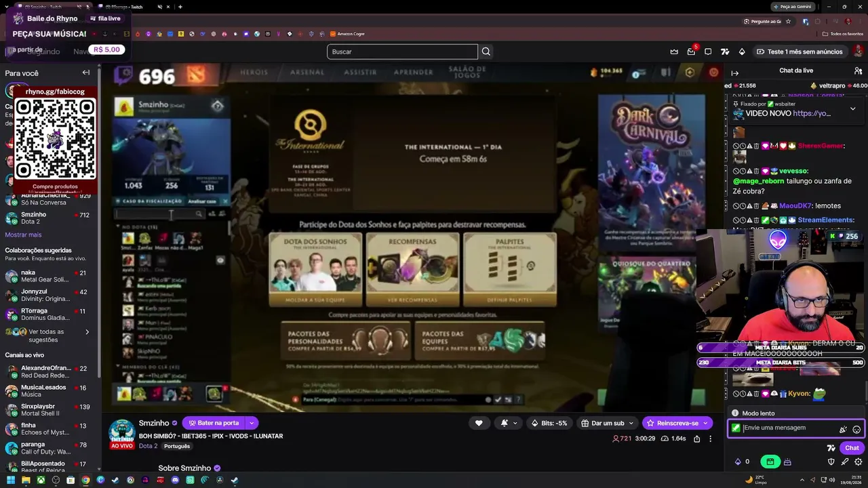Viewport: 868px width, 488px height.
Task: Click the Hype Train icon below chat
Action: tap(787, 462)
